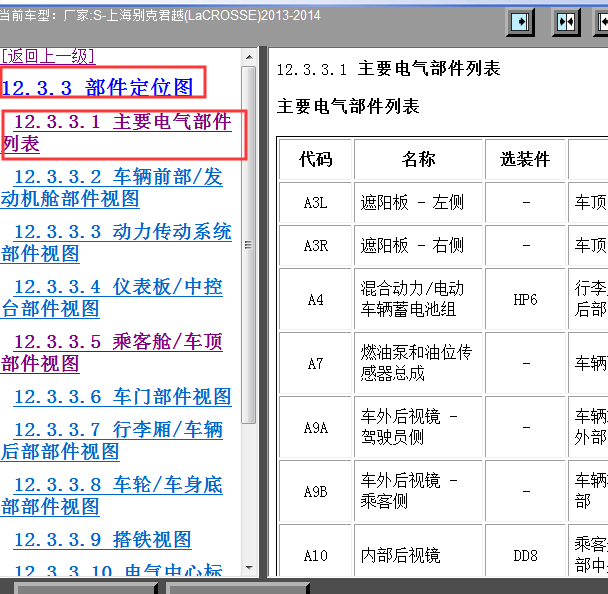This screenshot has height=594, width=608.
Task: Click the 选装件 column header
Action: pos(525,159)
